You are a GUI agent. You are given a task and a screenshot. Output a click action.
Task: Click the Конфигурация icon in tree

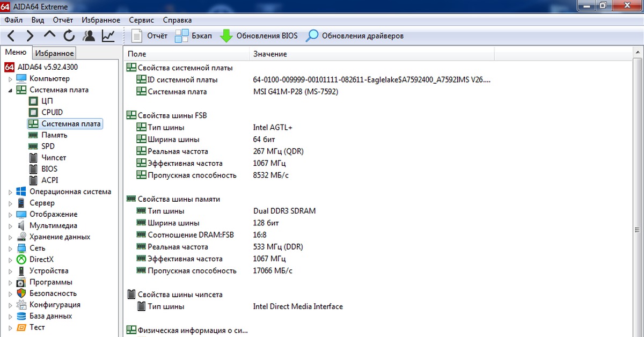click(21, 305)
